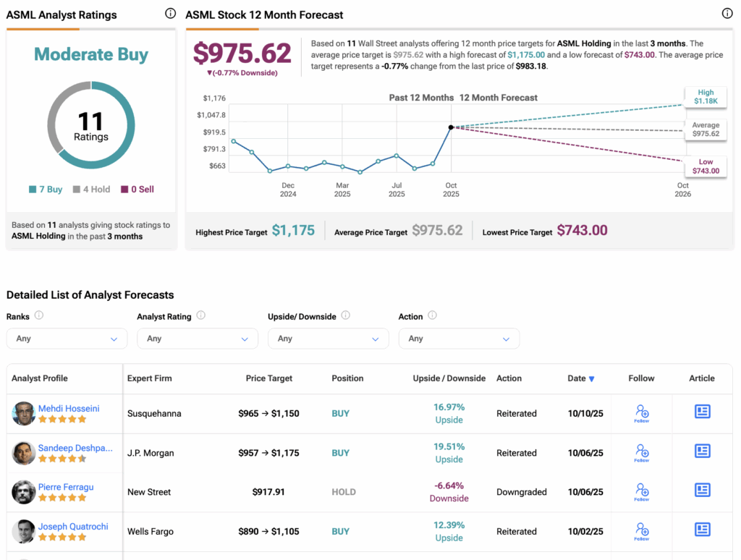This screenshot has width=741, height=560.
Task: Click Sandeep Deshpande's profile photo
Action: 24,453
